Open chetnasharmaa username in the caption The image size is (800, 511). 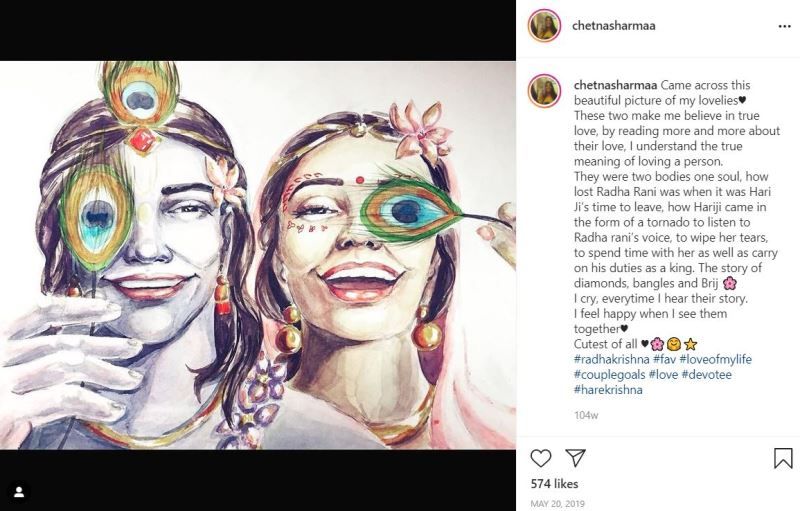pos(614,86)
